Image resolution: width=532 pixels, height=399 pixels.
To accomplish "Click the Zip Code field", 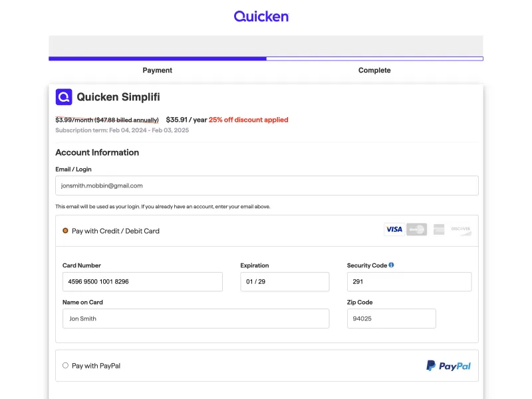I will 392,319.
